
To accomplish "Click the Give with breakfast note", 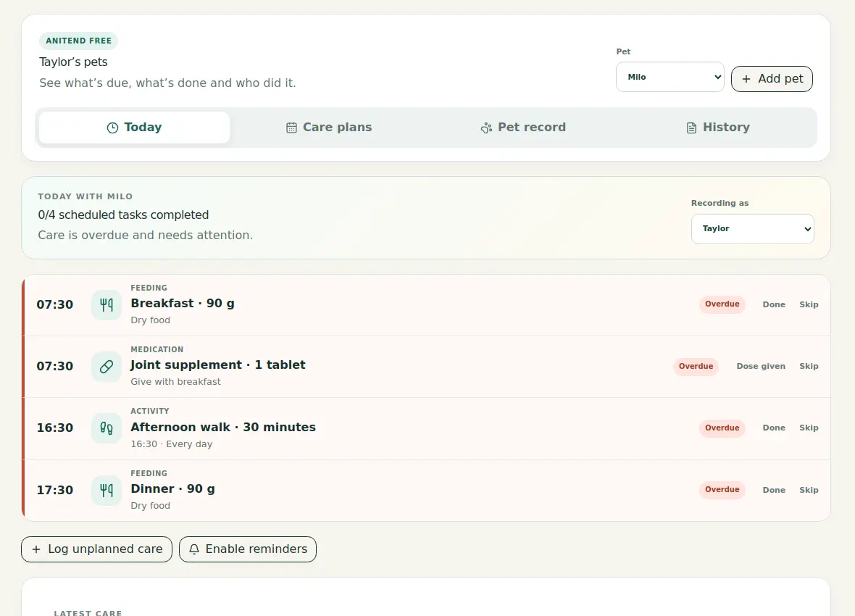I will coord(175,382).
